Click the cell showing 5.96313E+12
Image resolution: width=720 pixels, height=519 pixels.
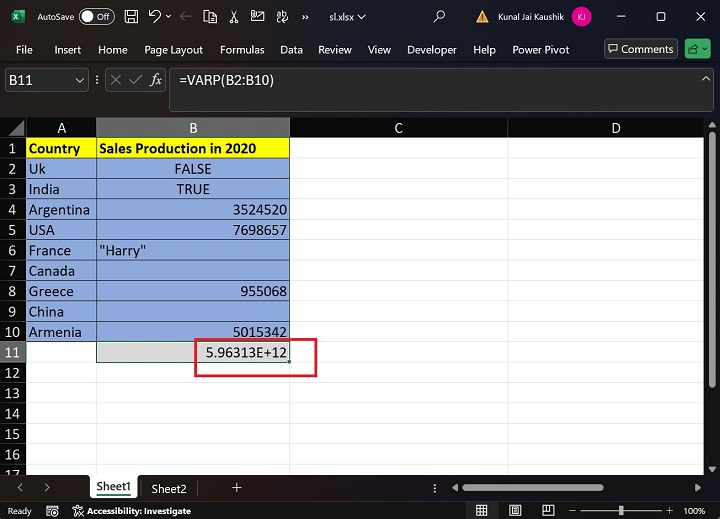(x=193, y=352)
